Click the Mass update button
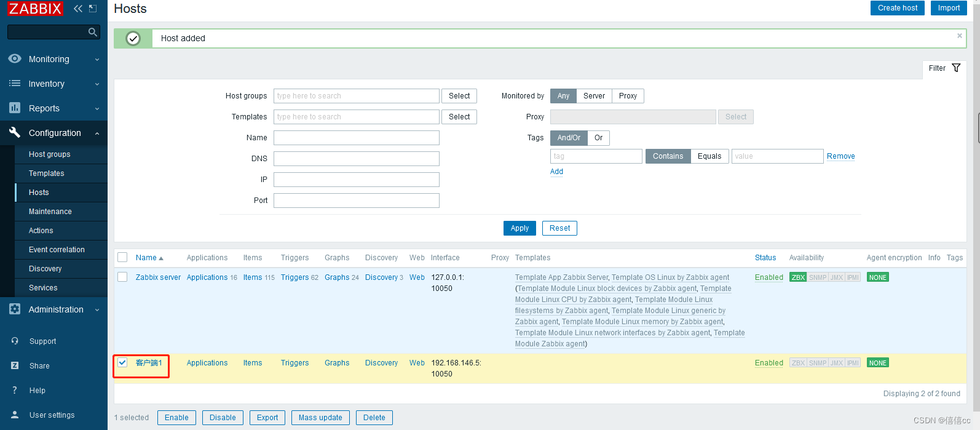The width and height of the screenshot is (980, 430). coord(320,418)
